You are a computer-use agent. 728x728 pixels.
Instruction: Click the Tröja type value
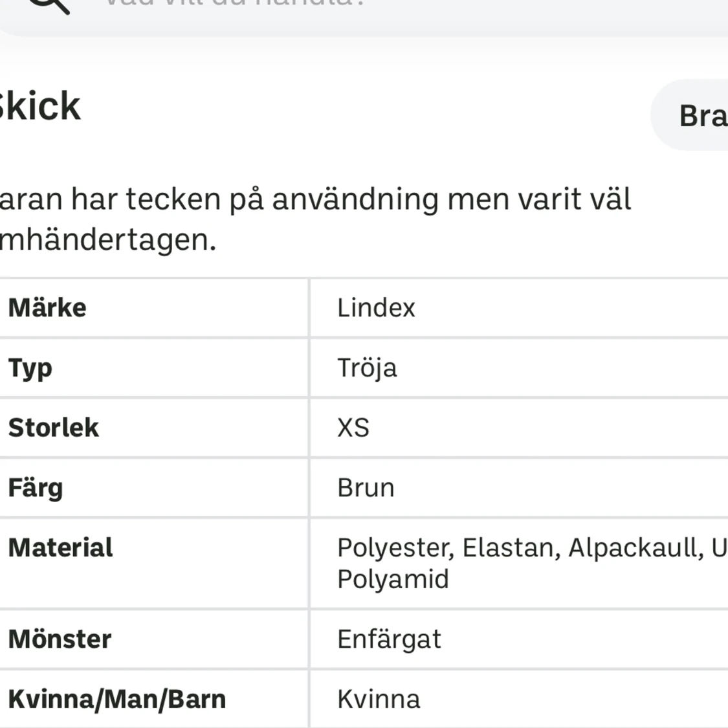(367, 368)
